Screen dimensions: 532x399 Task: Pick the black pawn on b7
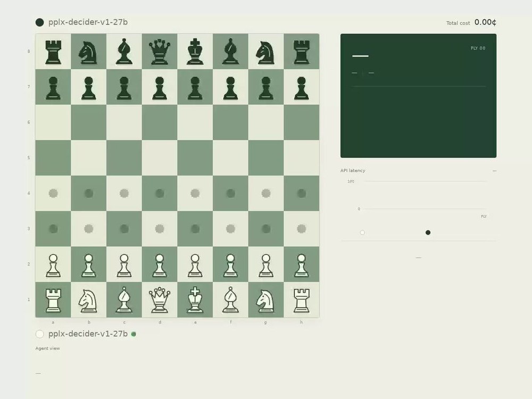pyautogui.click(x=88, y=88)
